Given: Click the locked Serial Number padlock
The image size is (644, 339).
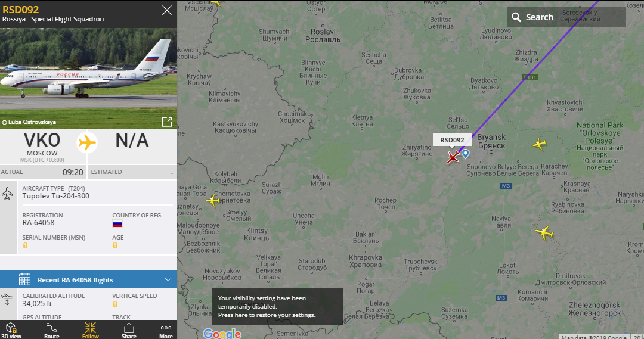Looking at the screenshot, I should pyautogui.click(x=25, y=245).
